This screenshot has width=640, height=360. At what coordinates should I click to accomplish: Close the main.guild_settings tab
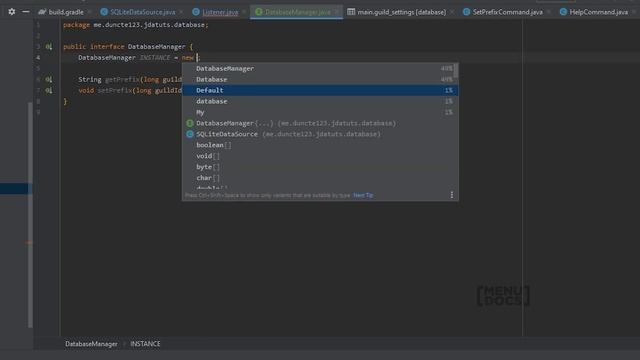tap(452, 12)
